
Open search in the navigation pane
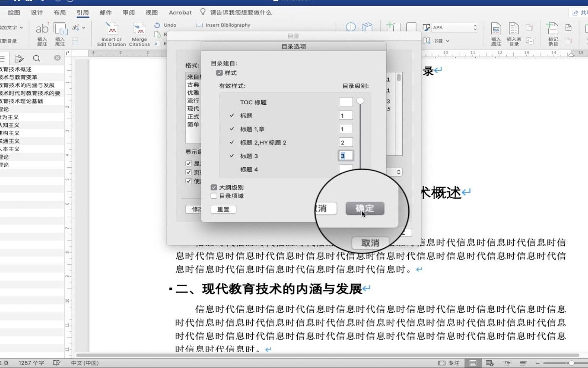[x=37, y=58]
